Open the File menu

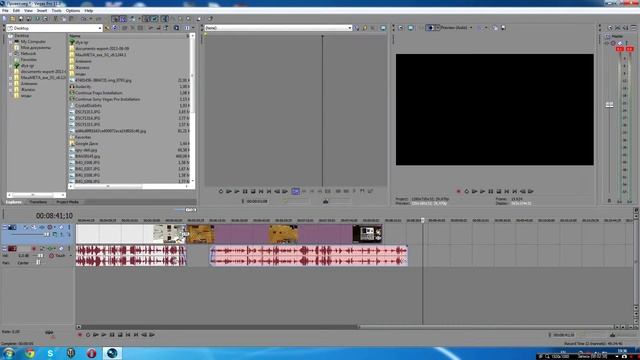5,11
